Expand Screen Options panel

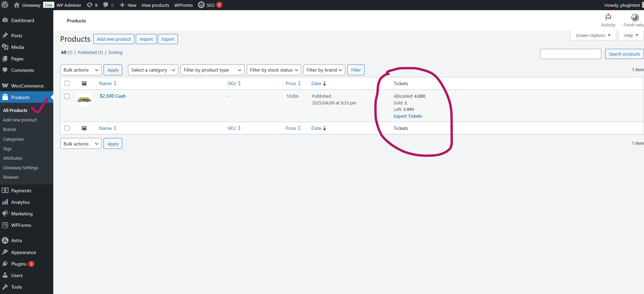pos(593,35)
